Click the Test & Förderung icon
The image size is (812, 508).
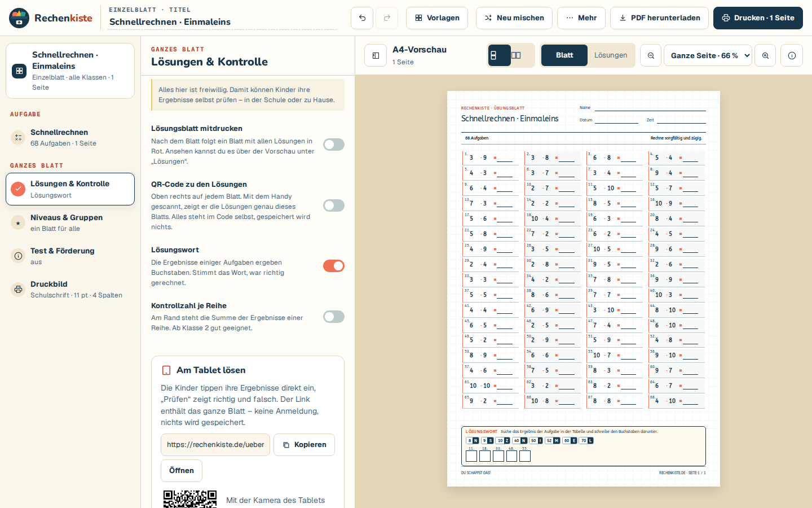click(x=18, y=256)
